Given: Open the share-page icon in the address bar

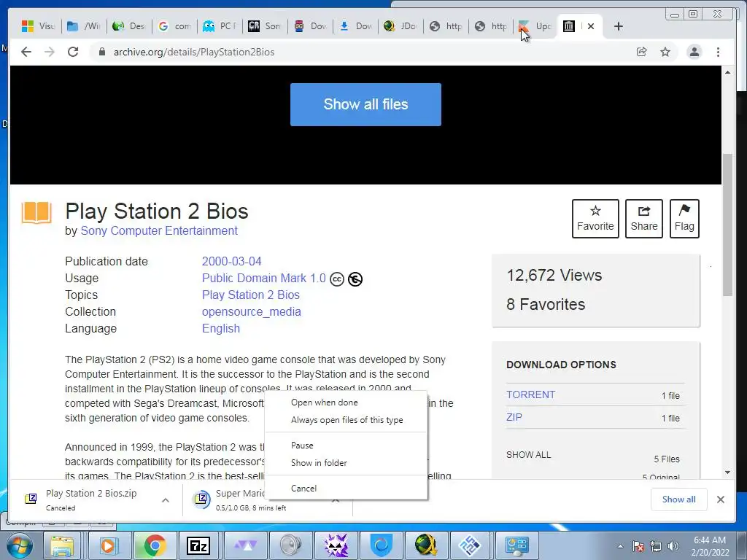Looking at the screenshot, I should (x=642, y=52).
